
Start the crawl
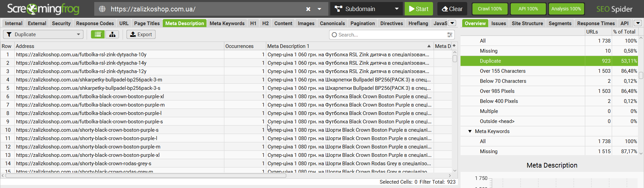click(419, 9)
